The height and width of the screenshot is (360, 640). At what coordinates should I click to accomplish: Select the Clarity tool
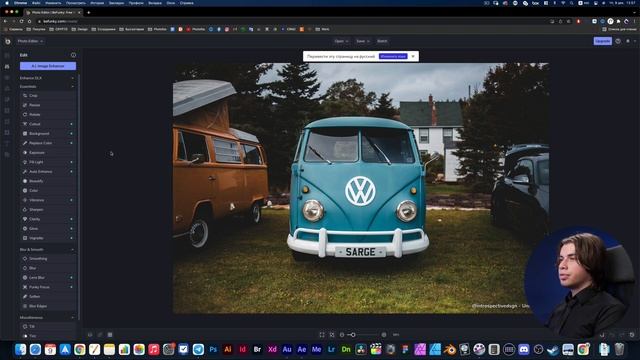click(x=48, y=219)
